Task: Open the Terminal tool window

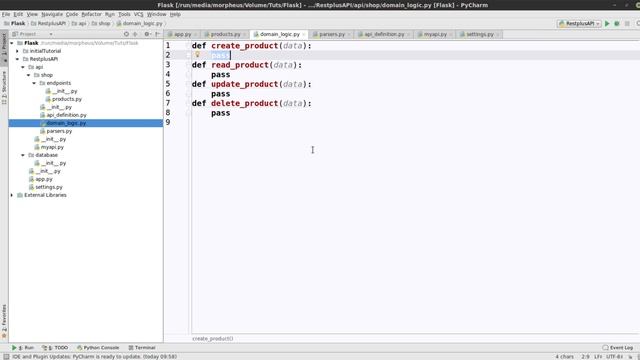Action: 142,348
